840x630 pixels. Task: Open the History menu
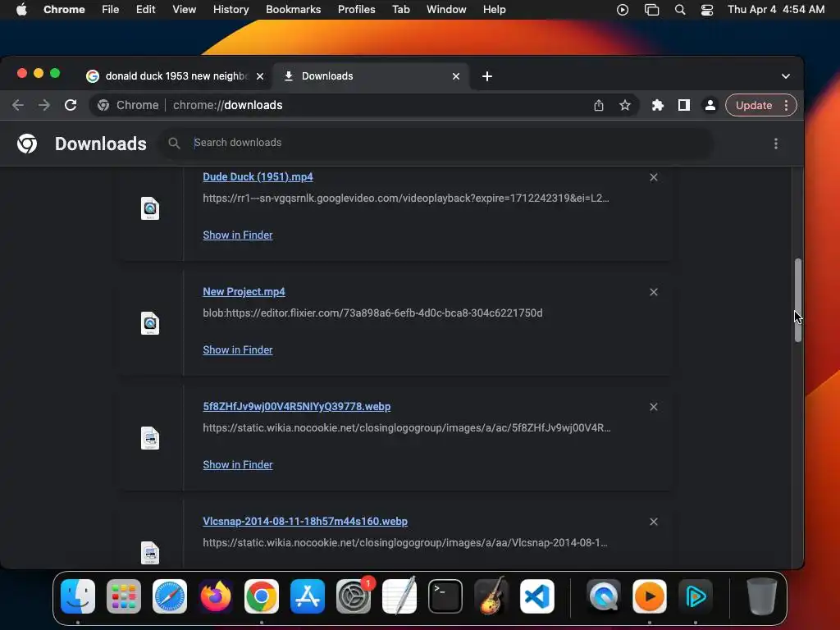[x=231, y=9]
